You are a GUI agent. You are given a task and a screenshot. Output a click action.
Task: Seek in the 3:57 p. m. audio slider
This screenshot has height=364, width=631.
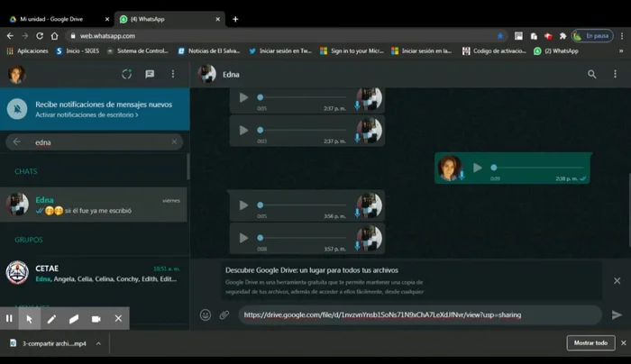tap(301, 238)
